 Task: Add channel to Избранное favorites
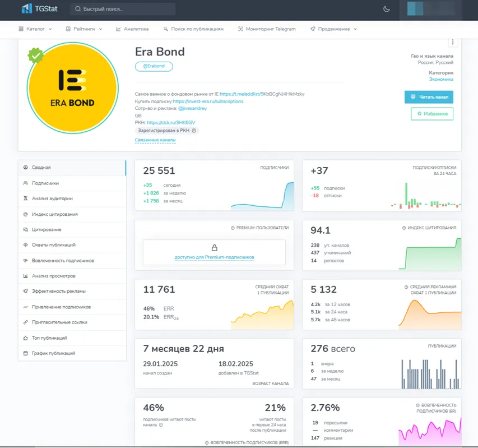click(x=432, y=114)
